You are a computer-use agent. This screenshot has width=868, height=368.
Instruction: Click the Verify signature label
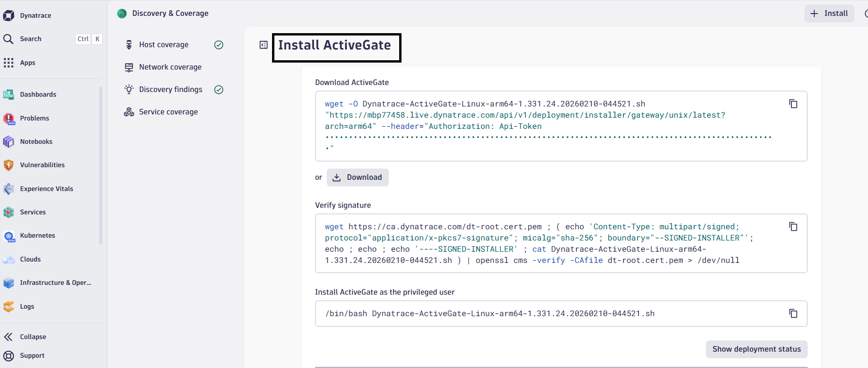tap(343, 205)
